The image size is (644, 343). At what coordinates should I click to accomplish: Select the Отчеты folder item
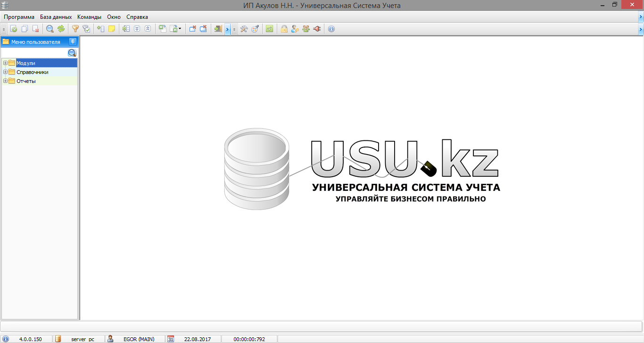point(26,81)
